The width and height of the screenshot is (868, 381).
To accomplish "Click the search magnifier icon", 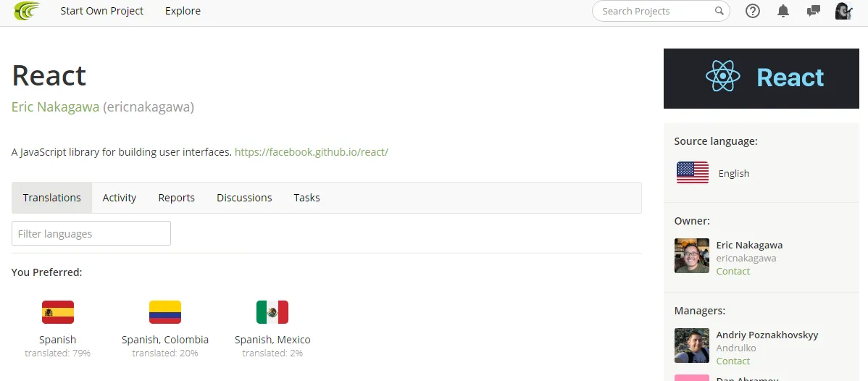I will click(x=719, y=11).
